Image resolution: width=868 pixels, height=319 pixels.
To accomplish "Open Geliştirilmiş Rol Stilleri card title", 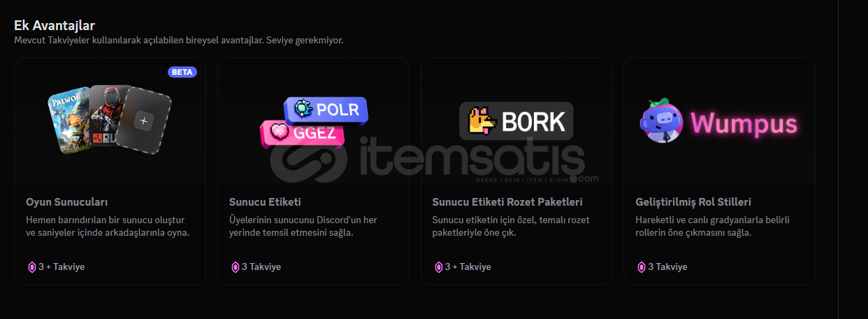I will tap(694, 202).
